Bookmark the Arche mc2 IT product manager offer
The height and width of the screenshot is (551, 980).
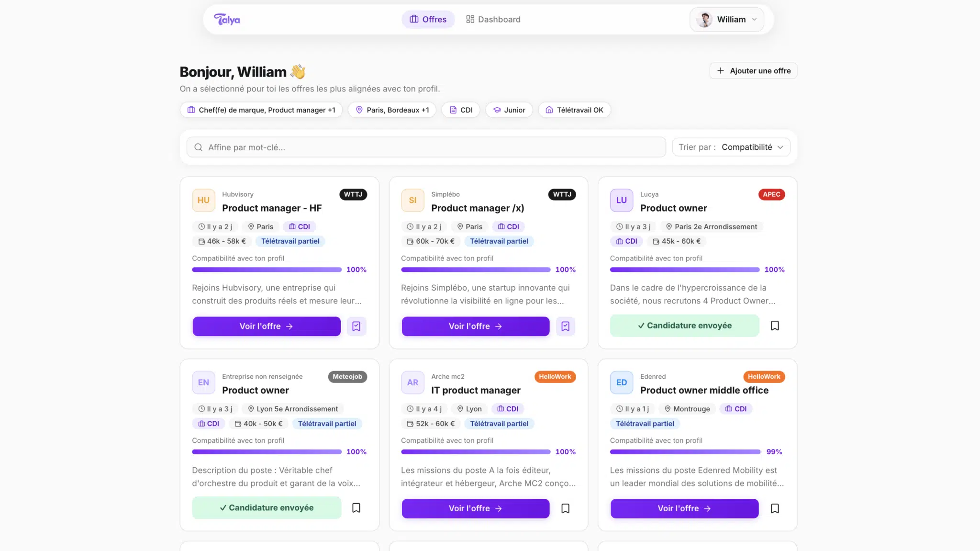click(x=565, y=508)
